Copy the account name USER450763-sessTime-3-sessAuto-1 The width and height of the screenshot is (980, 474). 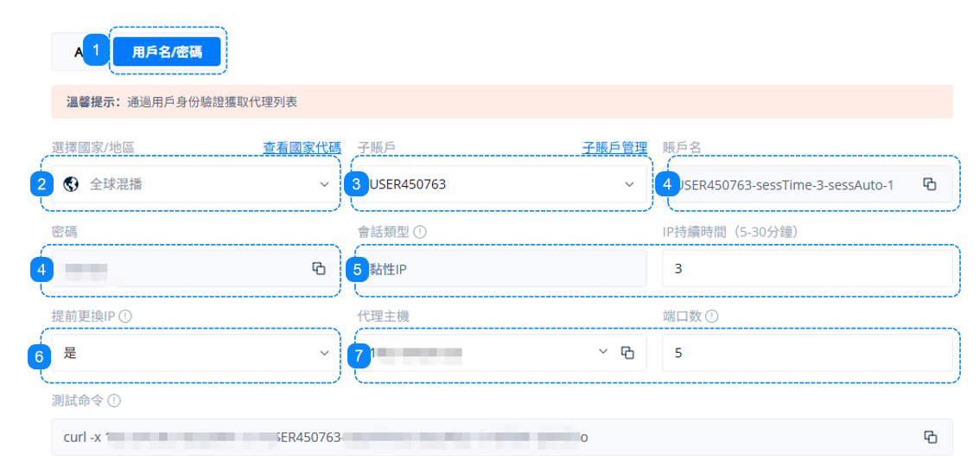(929, 184)
